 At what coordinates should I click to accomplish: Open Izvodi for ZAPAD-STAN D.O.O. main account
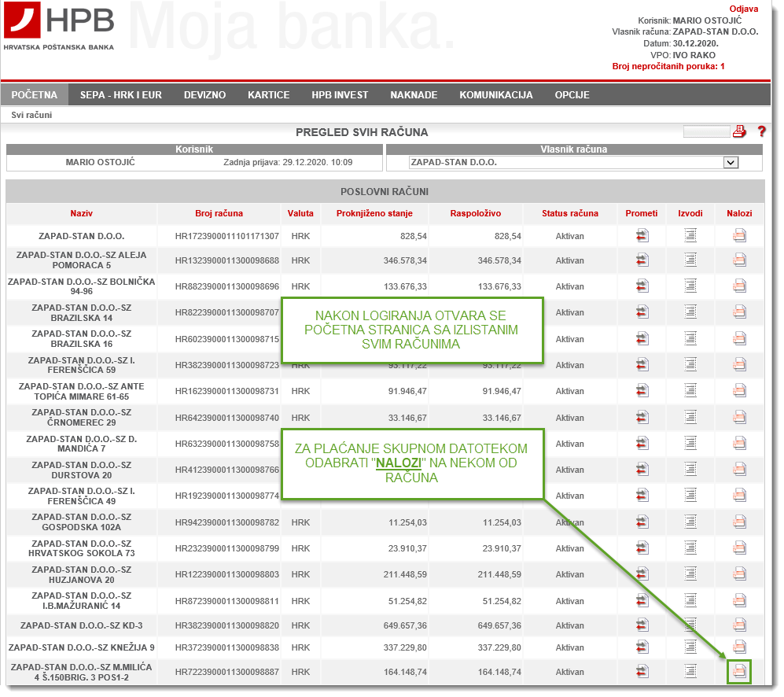(x=690, y=235)
